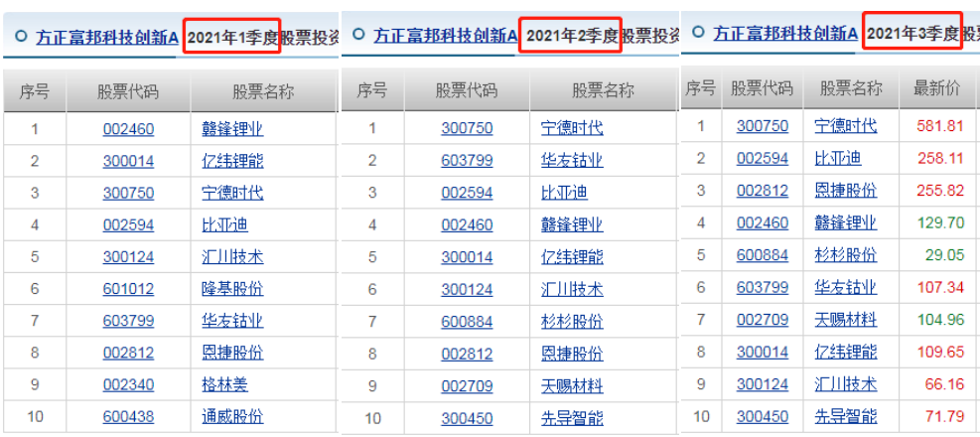Open 汇川技术 in the 1季度 table

pyautogui.click(x=232, y=256)
